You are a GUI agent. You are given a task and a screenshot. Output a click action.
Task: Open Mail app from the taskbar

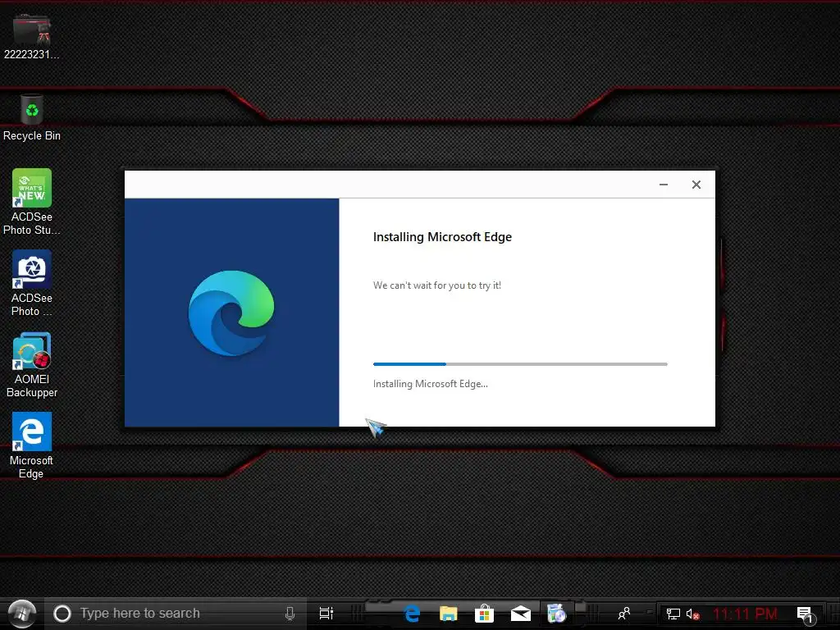(520, 614)
